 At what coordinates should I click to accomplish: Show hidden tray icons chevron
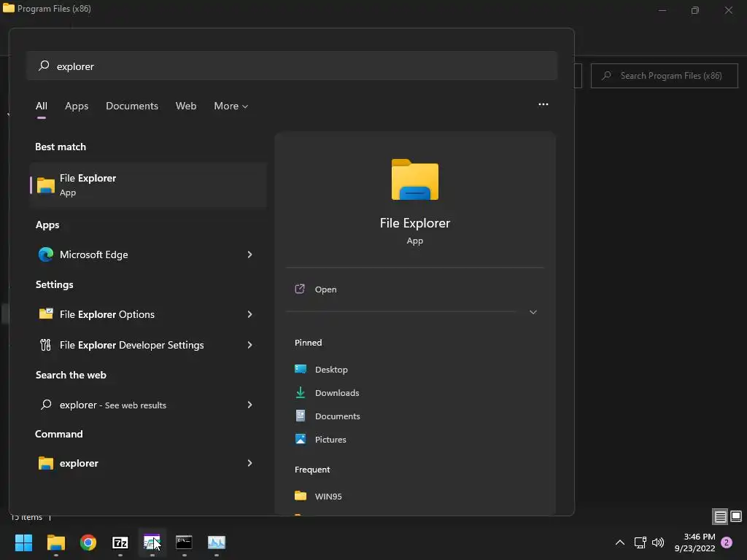pyautogui.click(x=620, y=542)
